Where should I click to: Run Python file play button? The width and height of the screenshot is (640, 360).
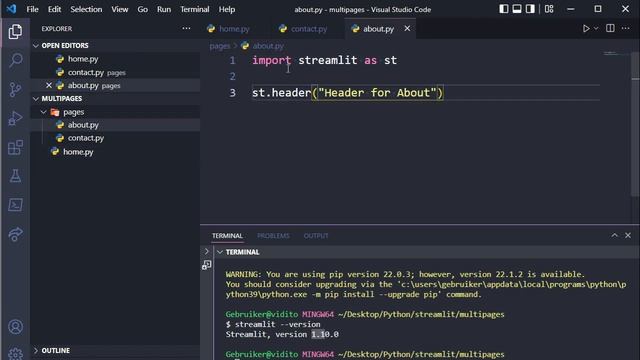point(586,29)
